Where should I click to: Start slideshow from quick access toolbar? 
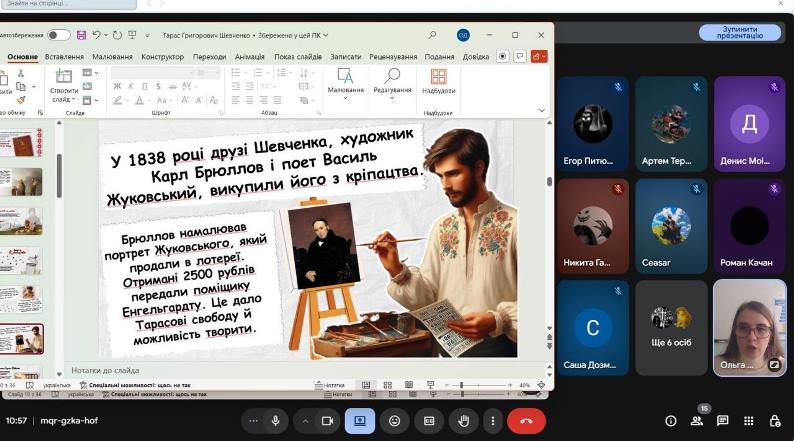[x=132, y=35]
